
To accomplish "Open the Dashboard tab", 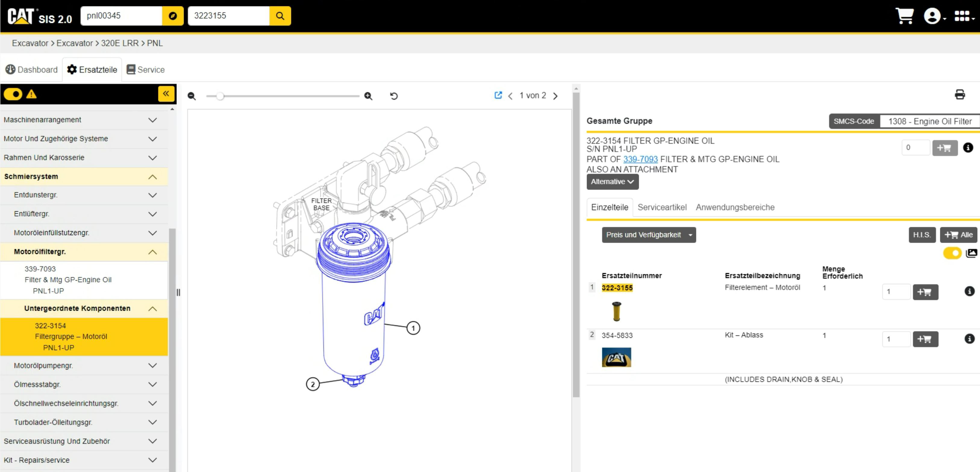I will (32, 70).
